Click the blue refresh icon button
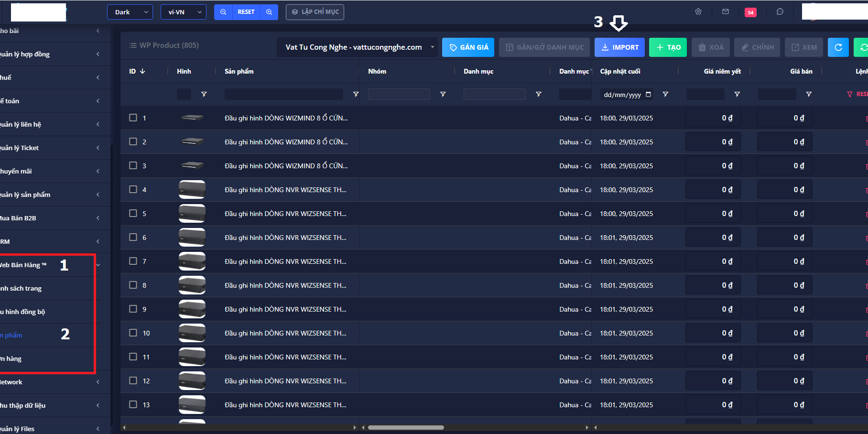This screenshot has height=434, width=868. (838, 47)
